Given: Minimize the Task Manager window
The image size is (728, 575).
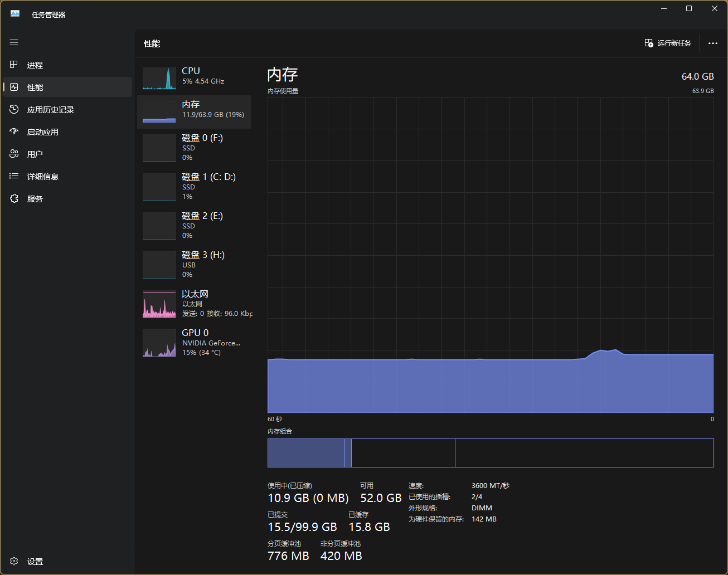Looking at the screenshot, I should point(664,8).
